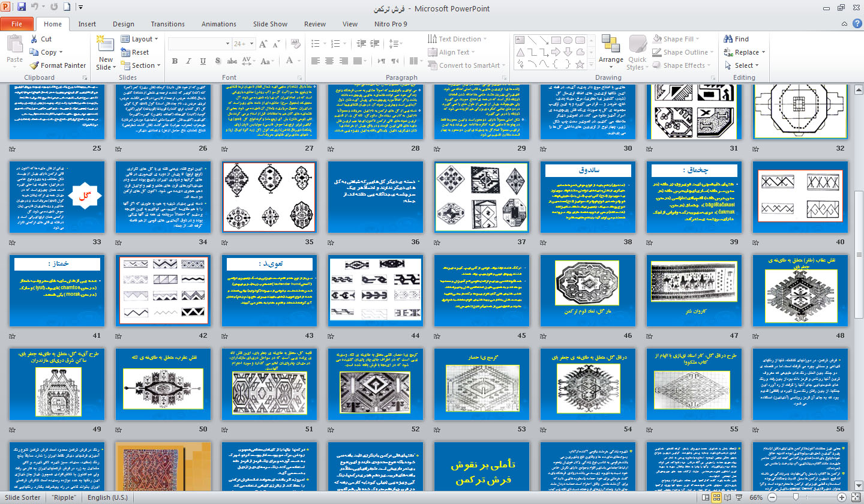The image size is (864, 504).
Task: Click the Save icon in Quick Access Toolbar
Action: tap(22, 8)
